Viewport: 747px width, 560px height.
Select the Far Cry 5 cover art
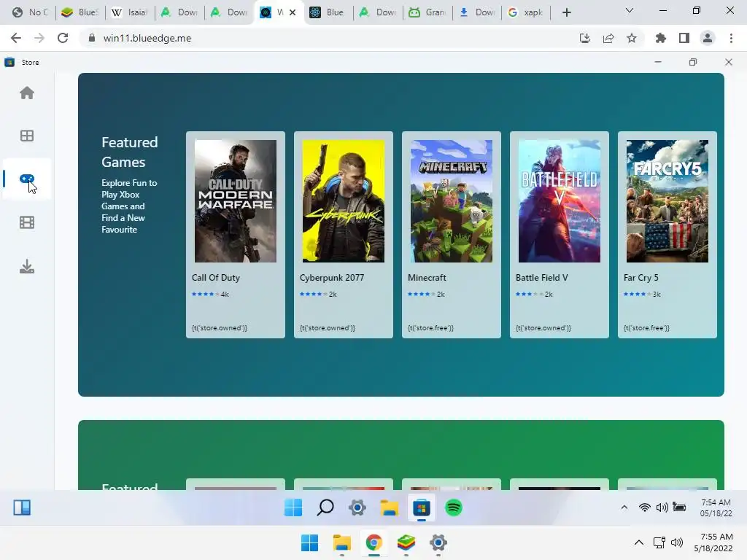point(667,201)
